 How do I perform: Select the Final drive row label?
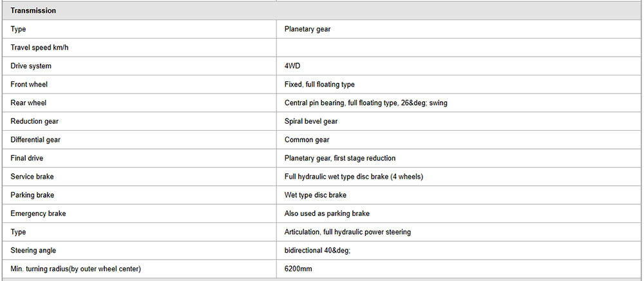tap(27, 158)
